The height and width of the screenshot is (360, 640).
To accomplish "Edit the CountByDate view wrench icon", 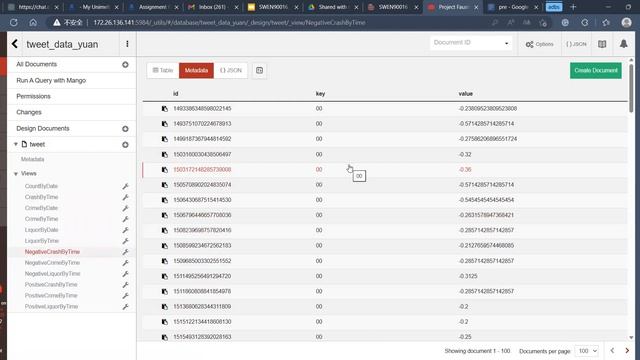I will tap(125, 186).
